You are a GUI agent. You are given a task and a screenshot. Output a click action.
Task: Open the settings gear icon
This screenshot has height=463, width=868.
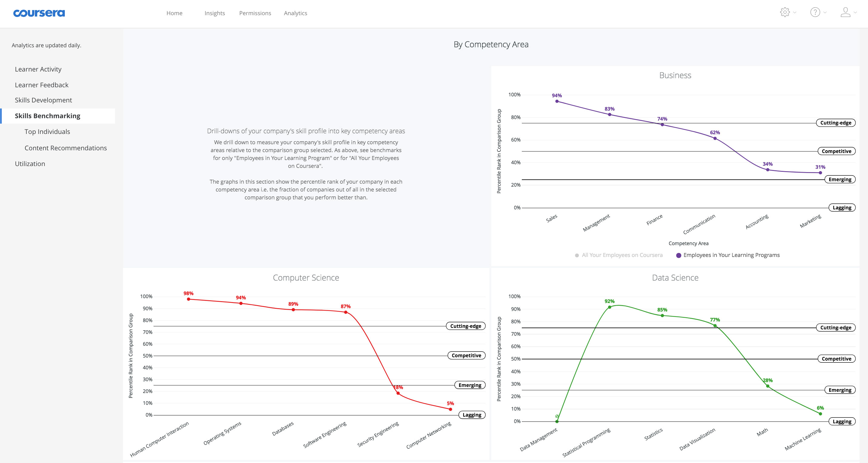(x=784, y=12)
